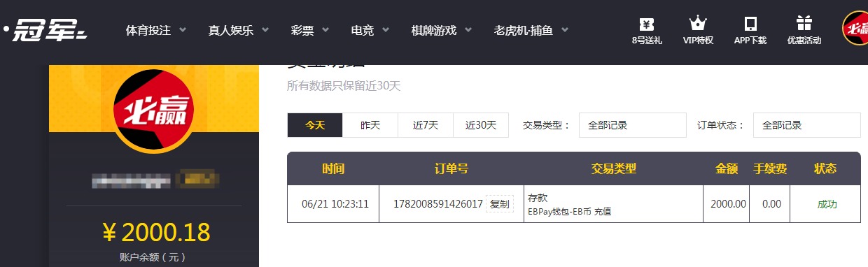The width and height of the screenshot is (868, 267).
Task: Click the 金额 column header
Action: click(x=727, y=168)
